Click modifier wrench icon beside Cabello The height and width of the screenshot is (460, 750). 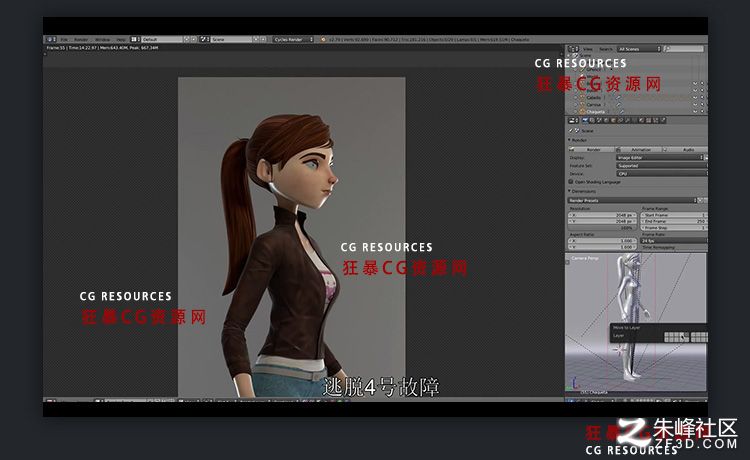(618, 98)
